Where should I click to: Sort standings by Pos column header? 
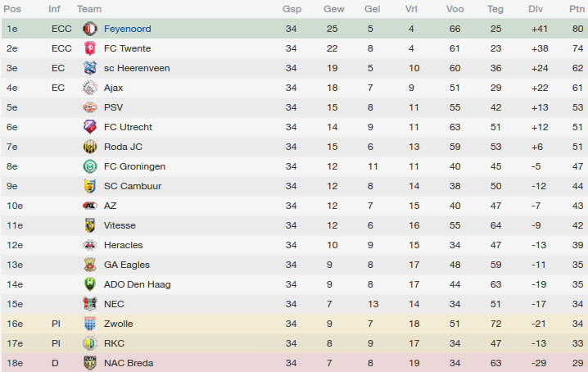(x=15, y=9)
